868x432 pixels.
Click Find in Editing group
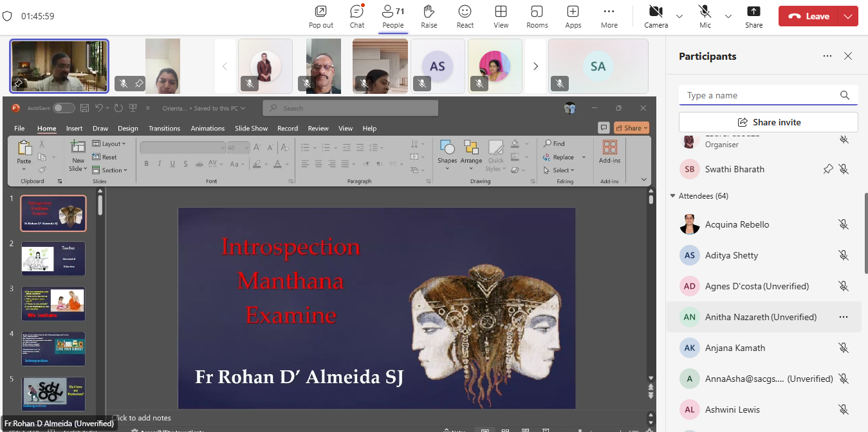554,144
